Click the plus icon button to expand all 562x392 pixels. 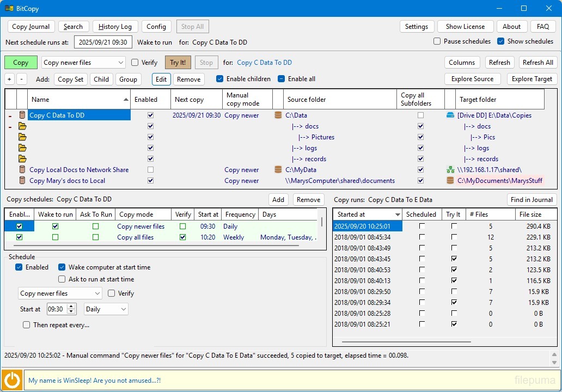[9, 79]
